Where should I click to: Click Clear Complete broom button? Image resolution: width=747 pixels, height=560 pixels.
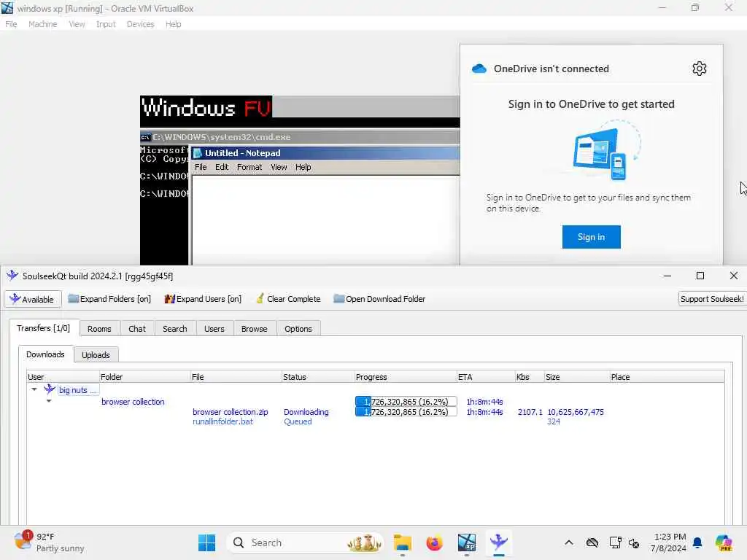click(x=288, y=299)
